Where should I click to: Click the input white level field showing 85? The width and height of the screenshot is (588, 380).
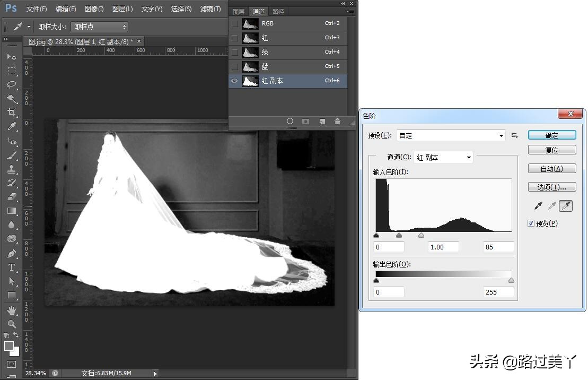click(498, 247)
